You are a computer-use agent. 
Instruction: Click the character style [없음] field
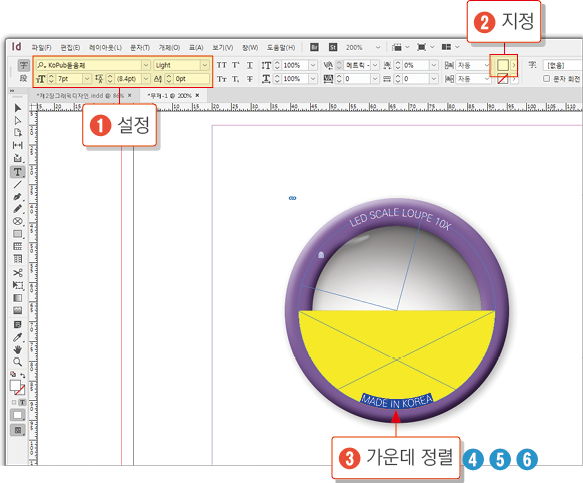(563, 65)
